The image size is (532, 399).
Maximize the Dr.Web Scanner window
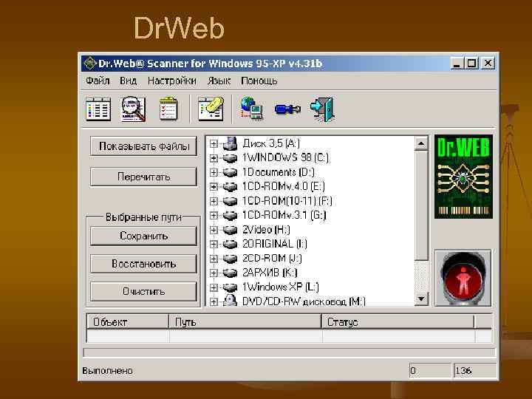click(x=471, y=63)
